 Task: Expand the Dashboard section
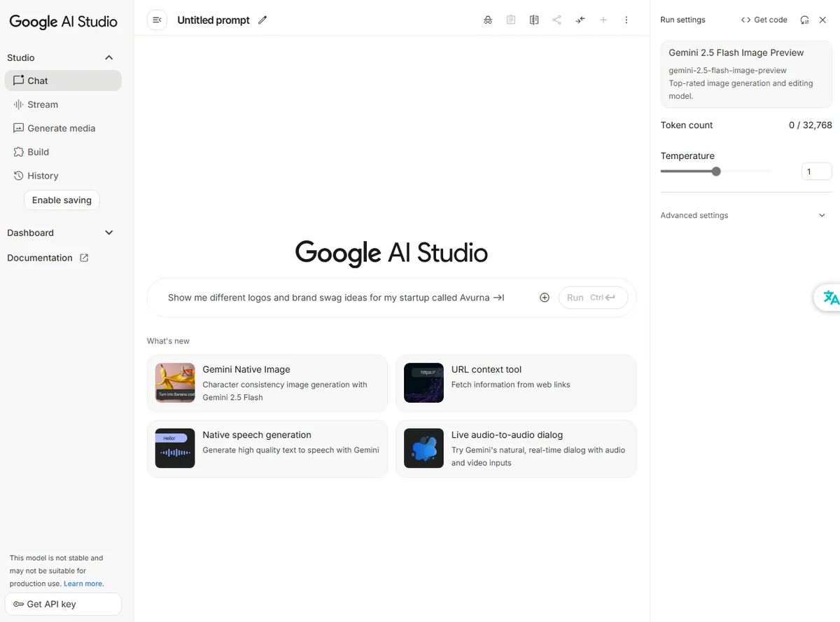tap(108, 233)
